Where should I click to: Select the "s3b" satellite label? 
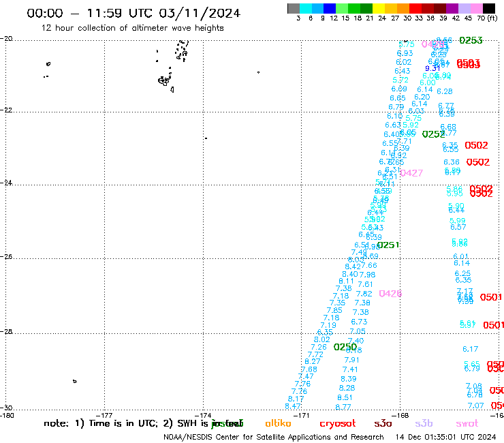(424, 423)
